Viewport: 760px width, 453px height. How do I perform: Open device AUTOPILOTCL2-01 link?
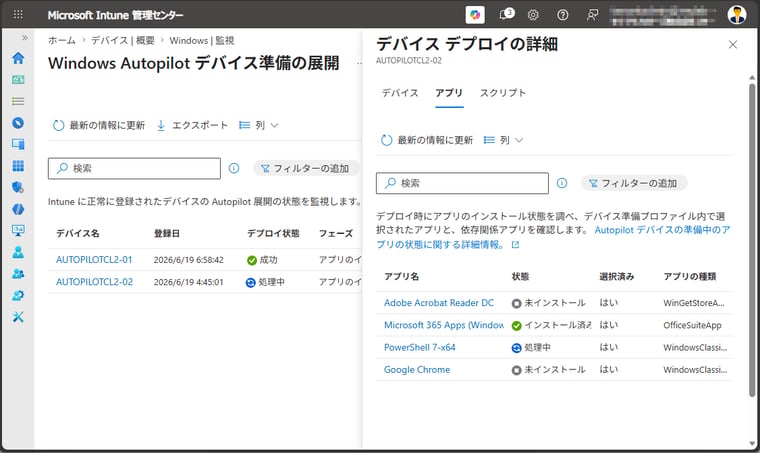pos(94,260)
